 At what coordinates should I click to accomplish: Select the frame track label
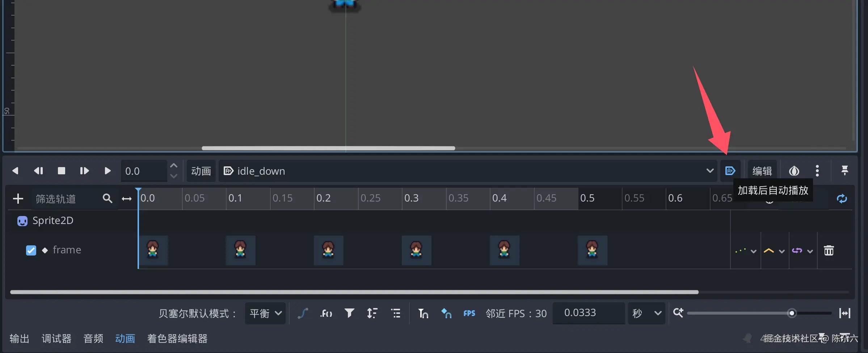pos(67,250)
